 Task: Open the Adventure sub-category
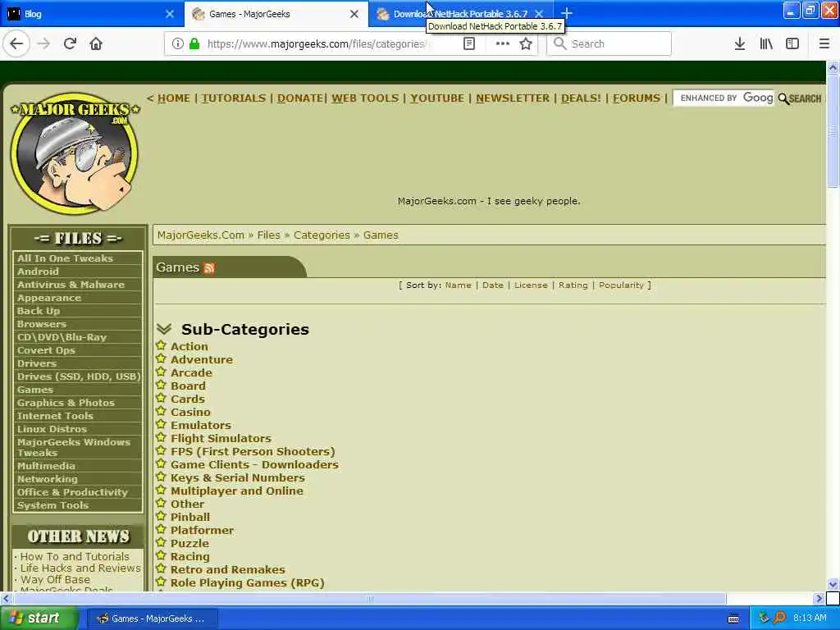click(x=202, y=359)
